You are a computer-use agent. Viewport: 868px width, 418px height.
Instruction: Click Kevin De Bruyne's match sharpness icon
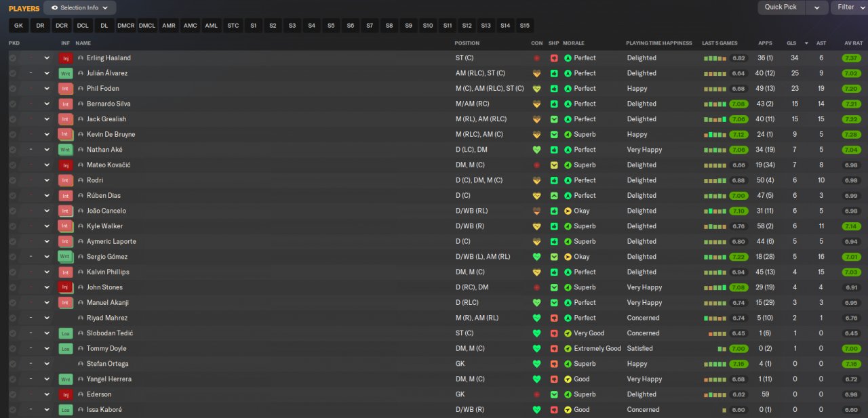tap(554, 134)
